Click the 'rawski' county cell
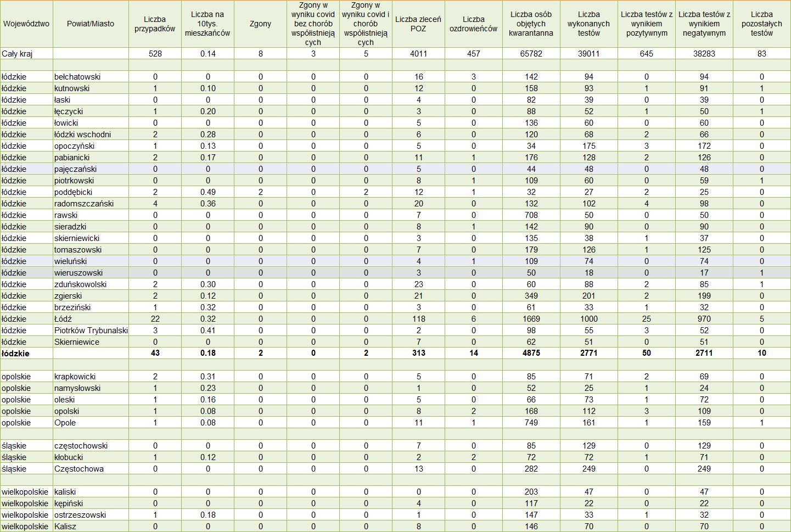Viewport: 791px width, 532px height. pyautogui.click(x=91, y=215)
